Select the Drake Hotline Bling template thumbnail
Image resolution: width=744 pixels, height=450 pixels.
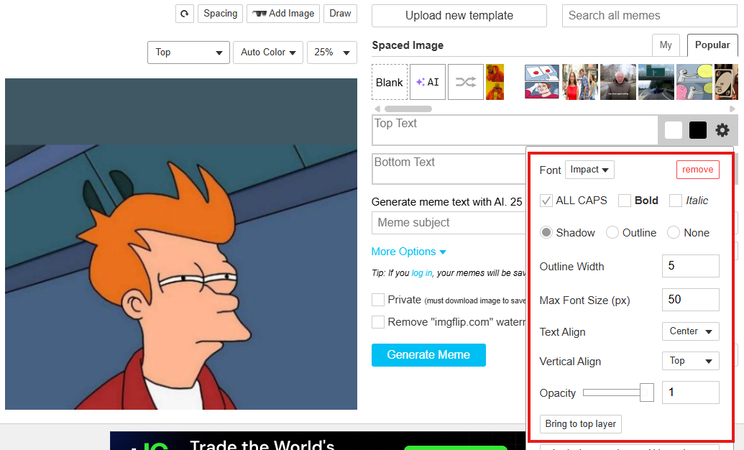coord(495,82)
